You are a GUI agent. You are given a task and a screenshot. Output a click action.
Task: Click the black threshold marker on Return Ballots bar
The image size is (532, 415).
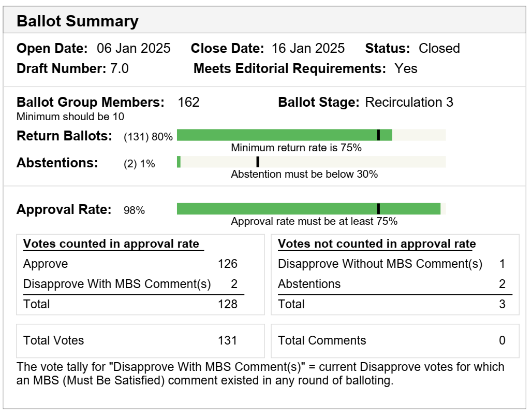point(378,135)
